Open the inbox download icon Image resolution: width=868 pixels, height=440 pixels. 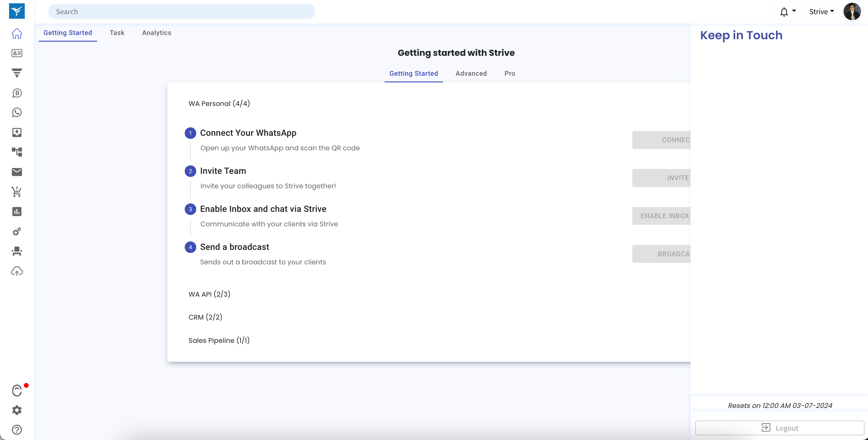point(17,132)
